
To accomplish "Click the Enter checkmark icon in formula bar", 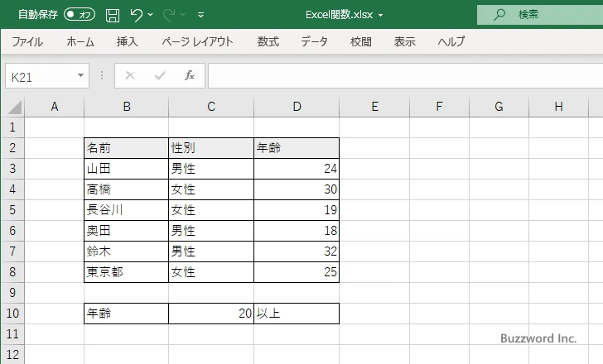I will [160, 75].
